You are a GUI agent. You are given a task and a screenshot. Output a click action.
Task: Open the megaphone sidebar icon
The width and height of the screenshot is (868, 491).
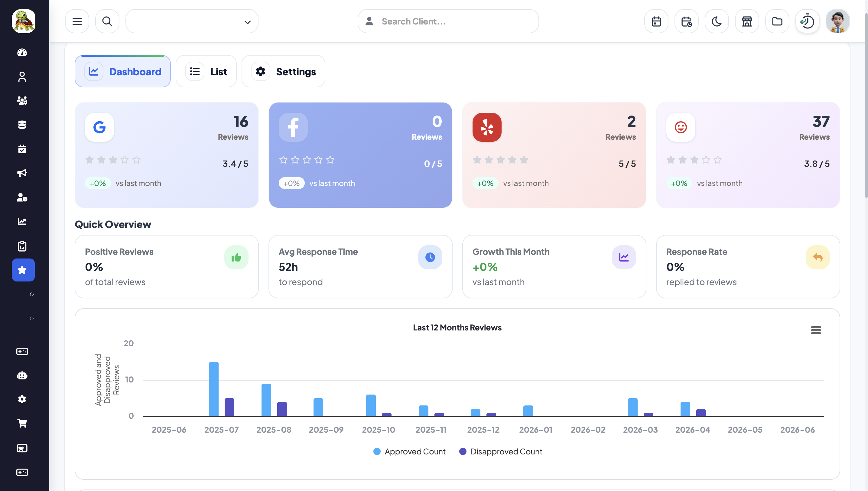point(22,173)
